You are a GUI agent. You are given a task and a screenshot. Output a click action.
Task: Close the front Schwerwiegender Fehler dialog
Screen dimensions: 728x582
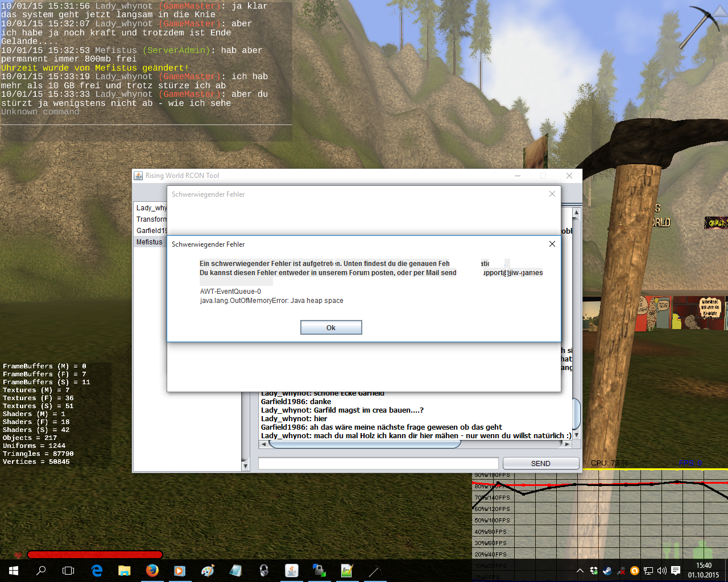click(x=552, y=244)
